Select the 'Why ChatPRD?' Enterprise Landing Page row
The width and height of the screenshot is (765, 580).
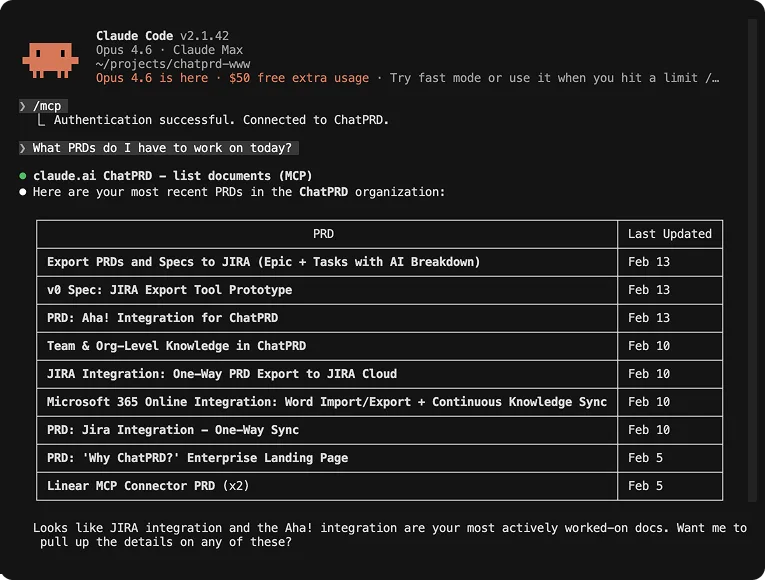[197, 458]
